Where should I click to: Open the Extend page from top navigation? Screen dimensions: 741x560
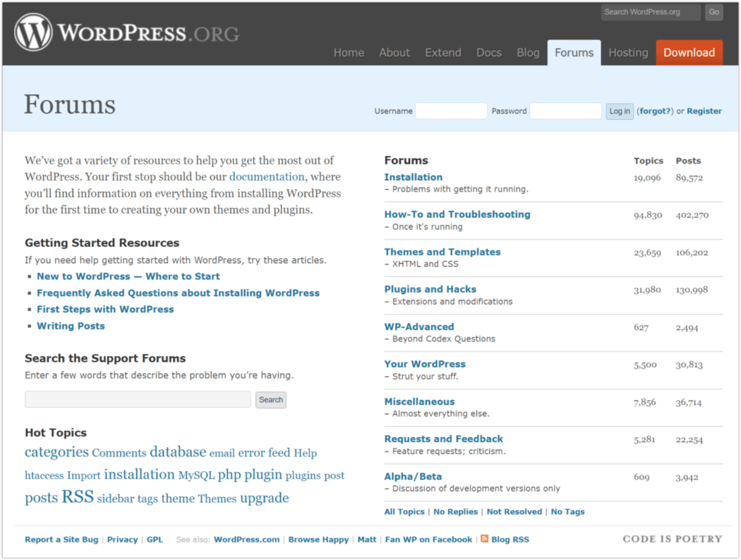(x=443, y=52)
